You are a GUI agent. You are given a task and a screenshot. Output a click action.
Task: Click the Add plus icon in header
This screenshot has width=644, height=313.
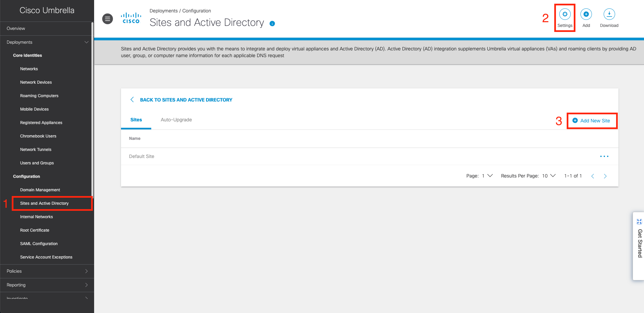click(x=586, y=14)
